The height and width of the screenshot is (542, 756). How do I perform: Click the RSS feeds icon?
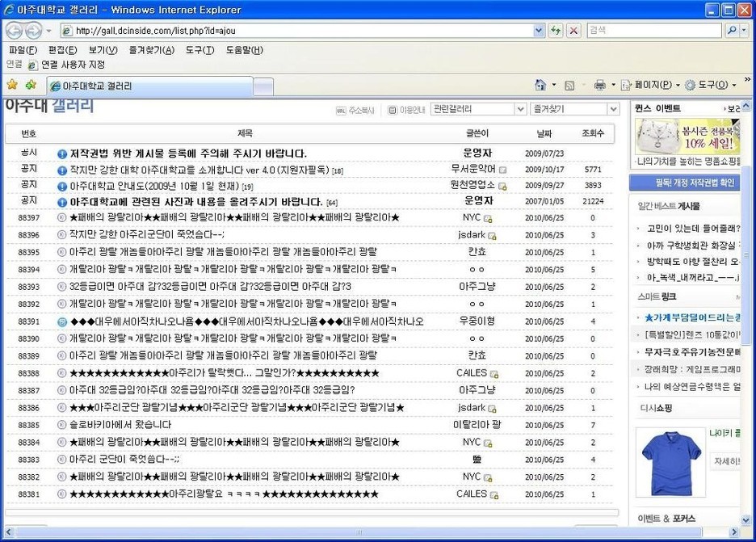tap(569, 86)
